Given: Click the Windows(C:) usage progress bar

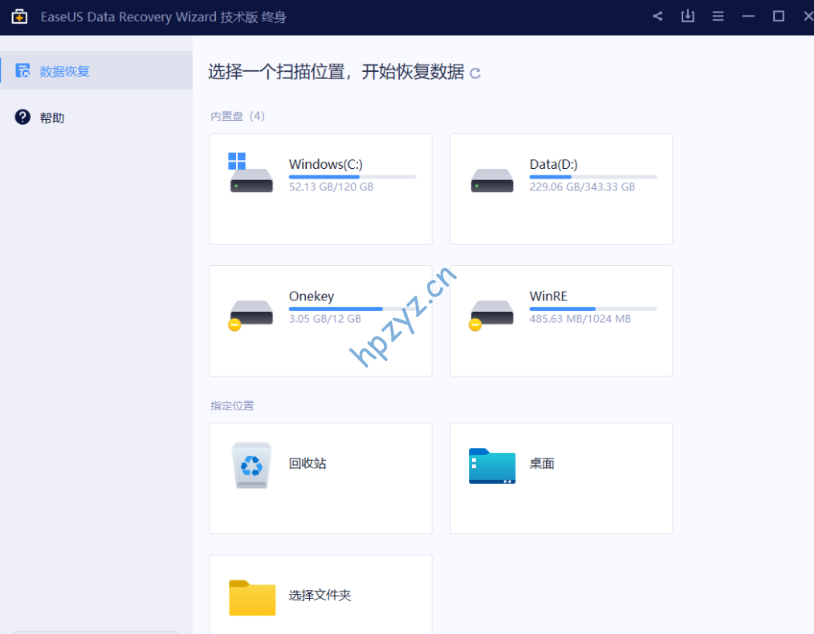Looking at the screenshot, I should pyautogui.click(x=352, y=177).
